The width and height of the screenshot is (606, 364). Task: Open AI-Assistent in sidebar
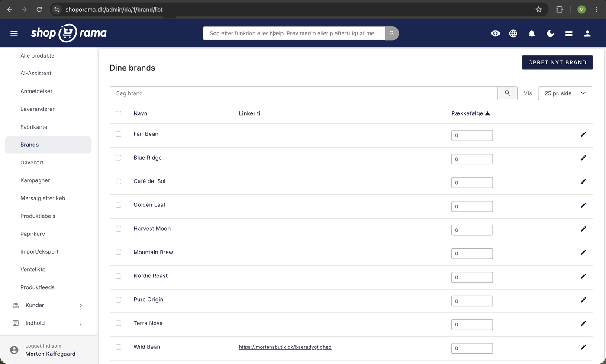click(36, 74)
